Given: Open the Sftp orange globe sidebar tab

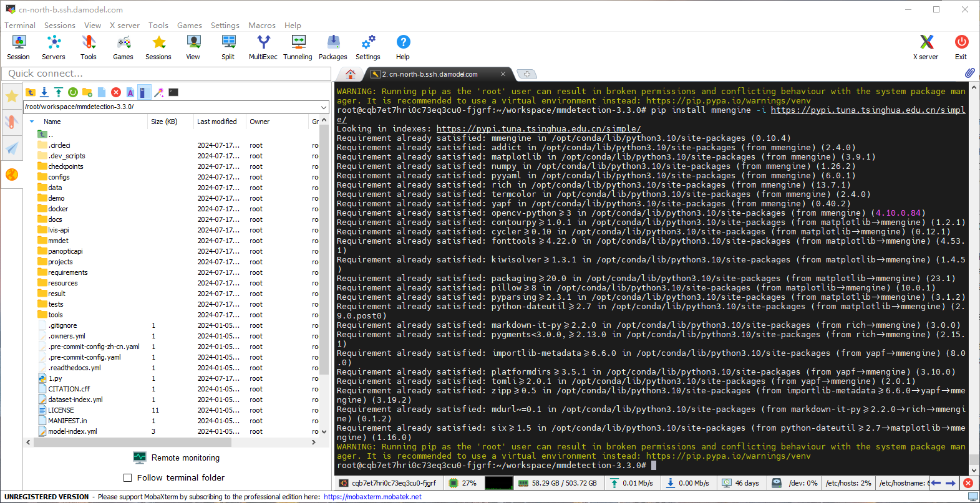Looking at the screenshot, I should point(12,174).
